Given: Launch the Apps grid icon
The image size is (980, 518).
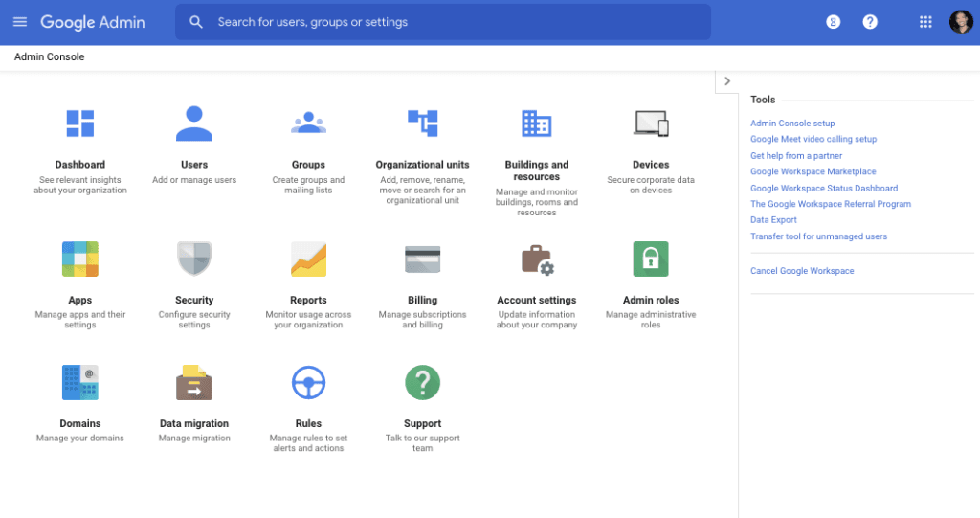Looking at the screenshot, I should [x=80, y=259].
